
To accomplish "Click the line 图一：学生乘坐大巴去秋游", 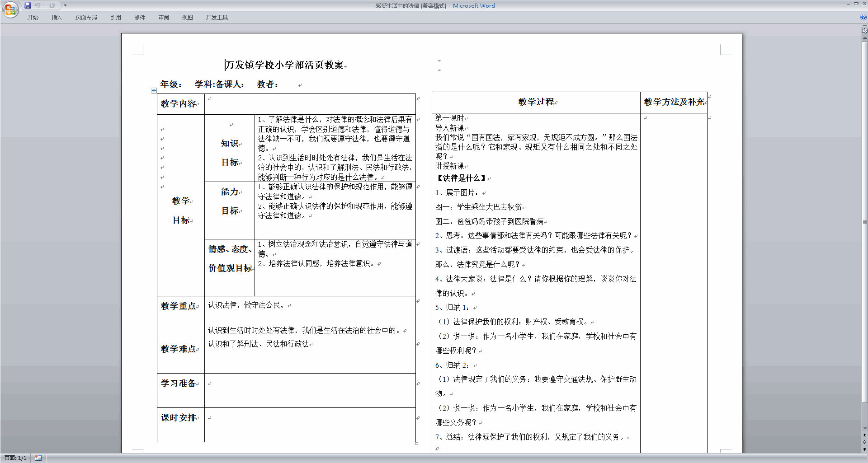I will (478, 207).
